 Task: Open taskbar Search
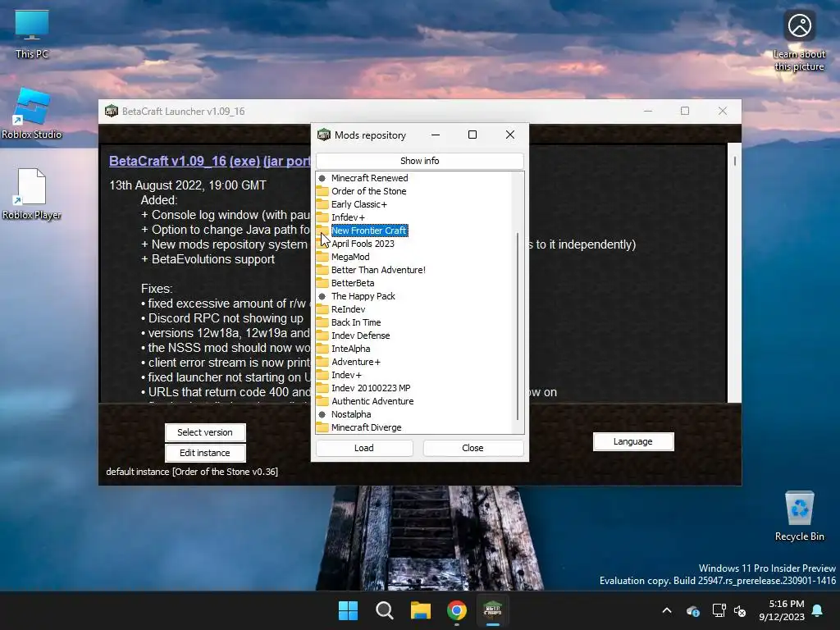[384, 610]
